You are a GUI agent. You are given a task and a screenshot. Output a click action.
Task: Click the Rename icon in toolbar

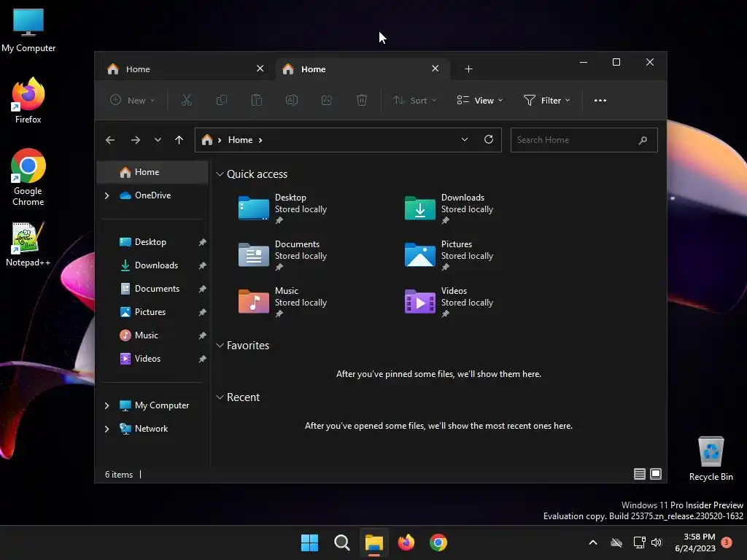[292, 100]
